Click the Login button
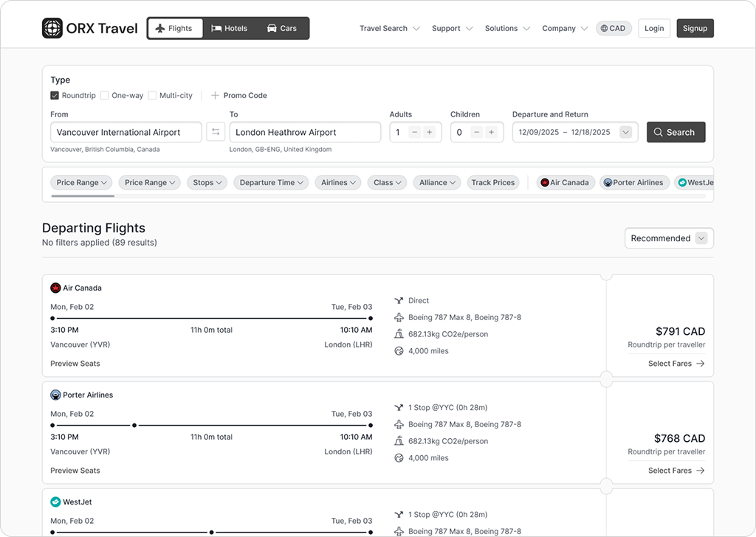This screenshot has width=756, height=537. point(654,29)
